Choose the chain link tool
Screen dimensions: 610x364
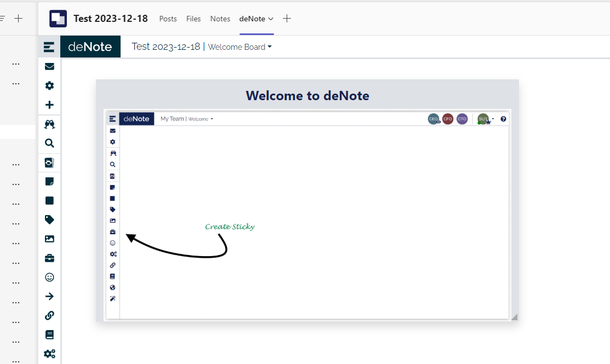tap(49, 315)
